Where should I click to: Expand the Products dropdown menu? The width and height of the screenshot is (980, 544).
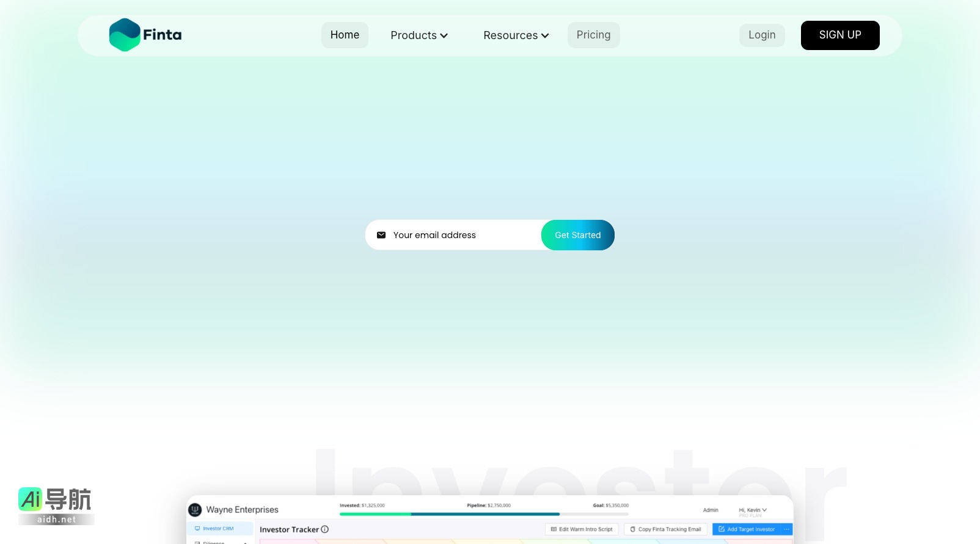[x=419, y=35]
